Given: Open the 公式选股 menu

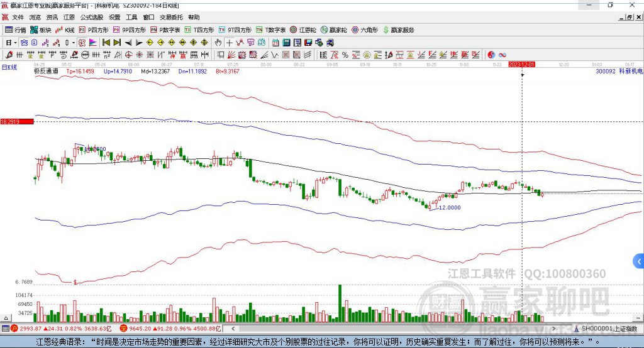Looking at the screenshot, I should coord(92,17).
